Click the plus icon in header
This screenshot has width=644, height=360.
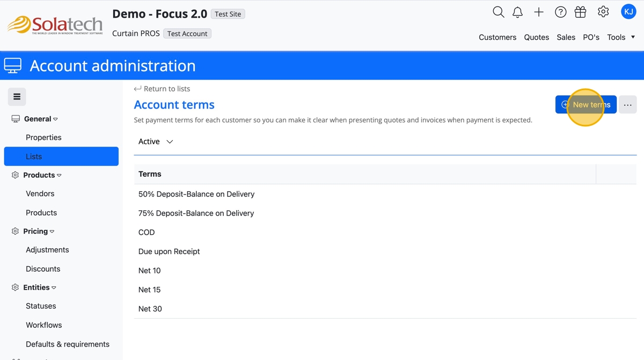coord(539,12)
